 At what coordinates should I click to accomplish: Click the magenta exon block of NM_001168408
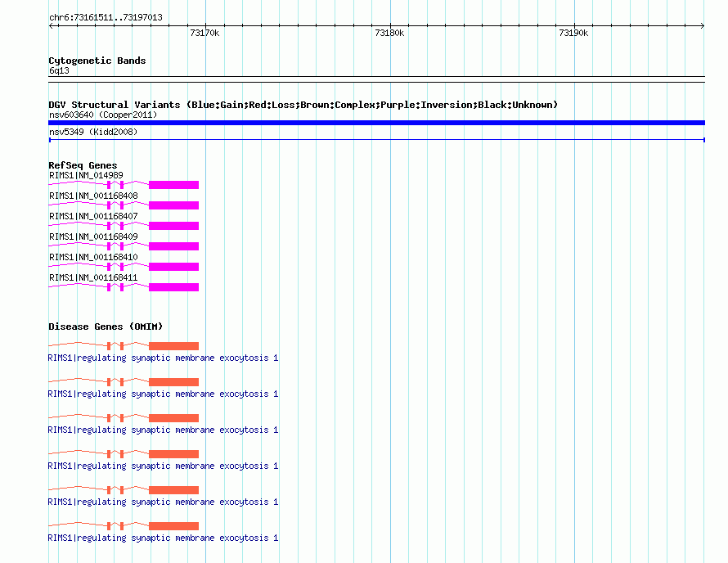(173, 205)
